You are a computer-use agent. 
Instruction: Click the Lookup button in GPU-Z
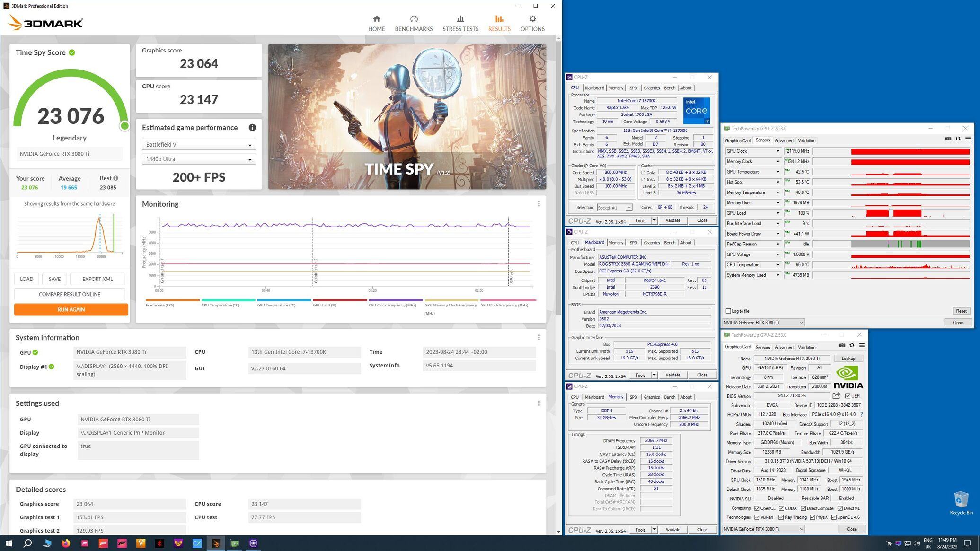(x=848, y=359)
